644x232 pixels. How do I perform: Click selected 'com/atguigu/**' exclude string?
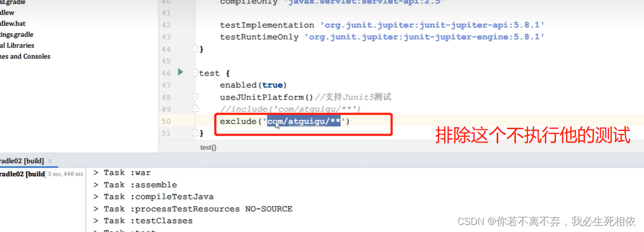coord(304,121)
